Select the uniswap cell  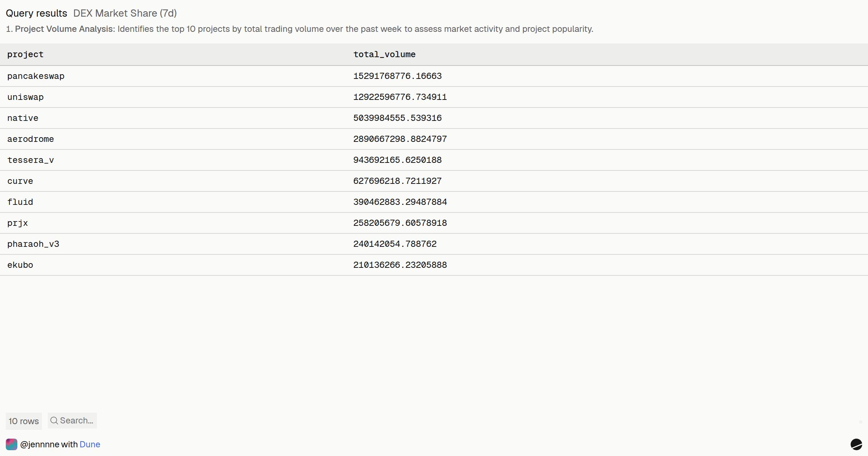coord(25,97)
